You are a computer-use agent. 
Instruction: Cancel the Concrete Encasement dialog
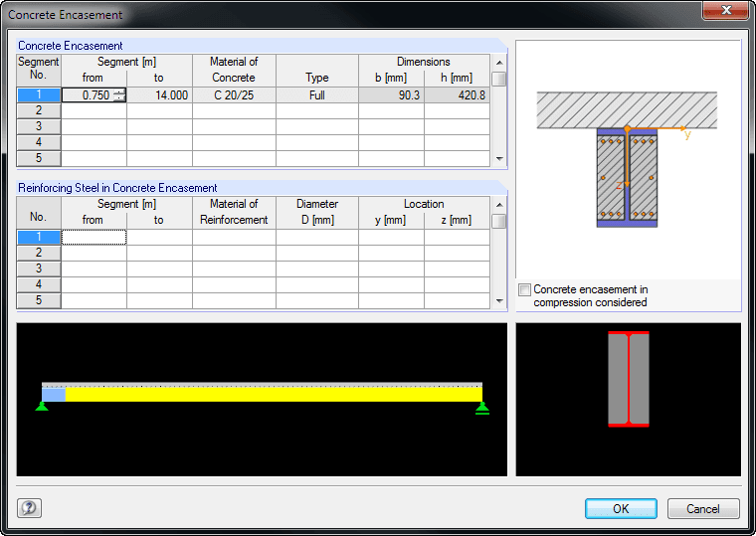coord(703,508)
